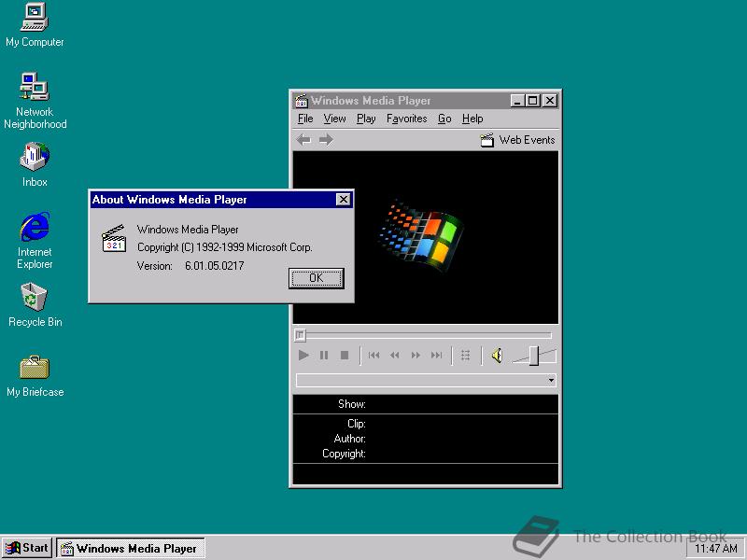The height and width of the screenshot is (560, 747).
Task: Click the version number 6.01.05.0217
Action: point(215,266)
